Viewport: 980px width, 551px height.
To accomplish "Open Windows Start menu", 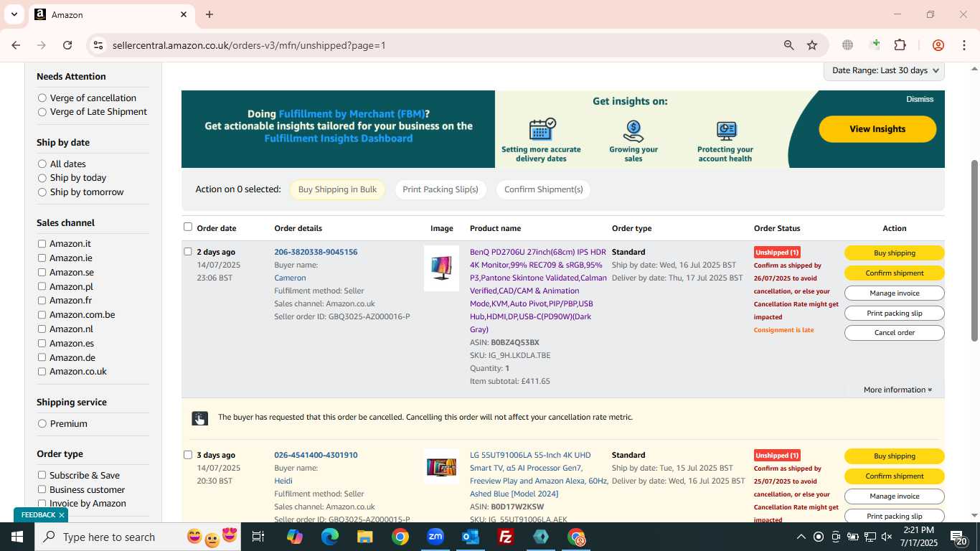I will [x=17, y=537].
